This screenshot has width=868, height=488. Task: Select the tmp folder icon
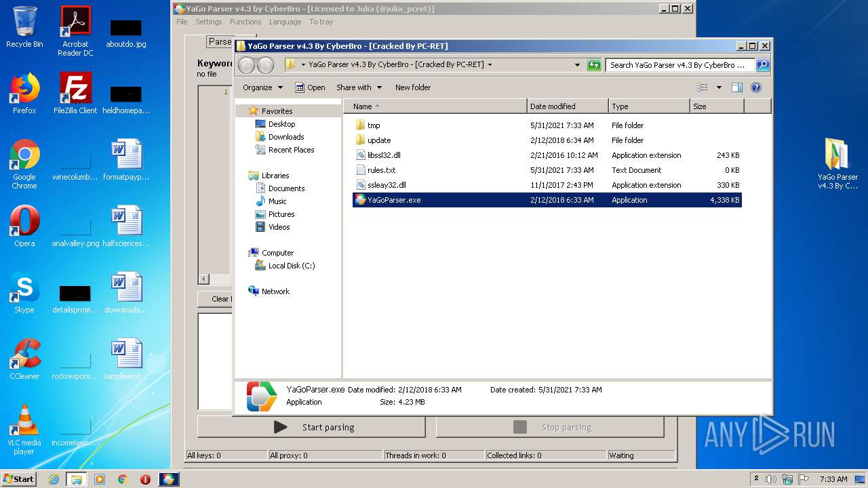tap(360, 125)
